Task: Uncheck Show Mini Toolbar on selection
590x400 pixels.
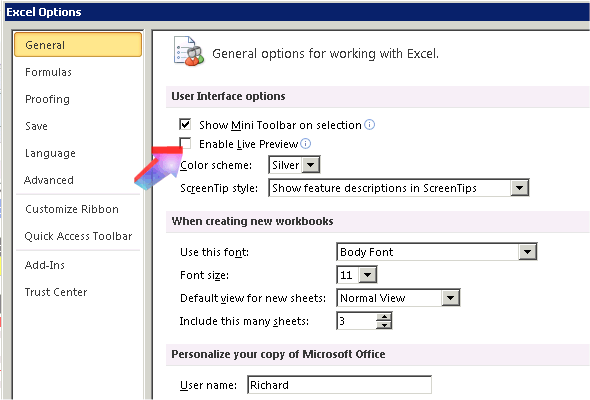Action: tap(185, 124)
